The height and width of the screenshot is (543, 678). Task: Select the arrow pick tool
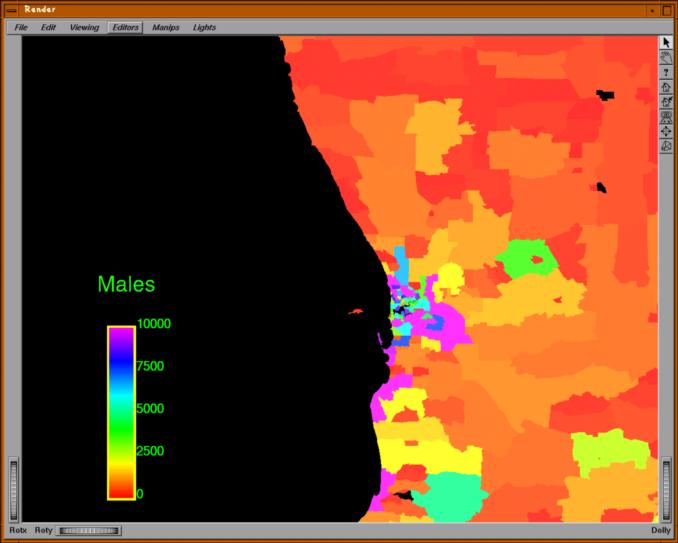pyautogui.click(x=666, y=43)
